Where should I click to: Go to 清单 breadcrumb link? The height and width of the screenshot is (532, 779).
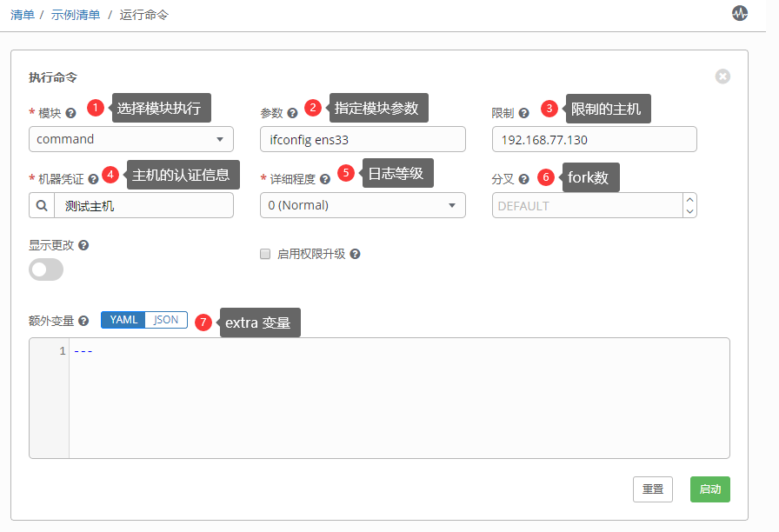point(23,16)
